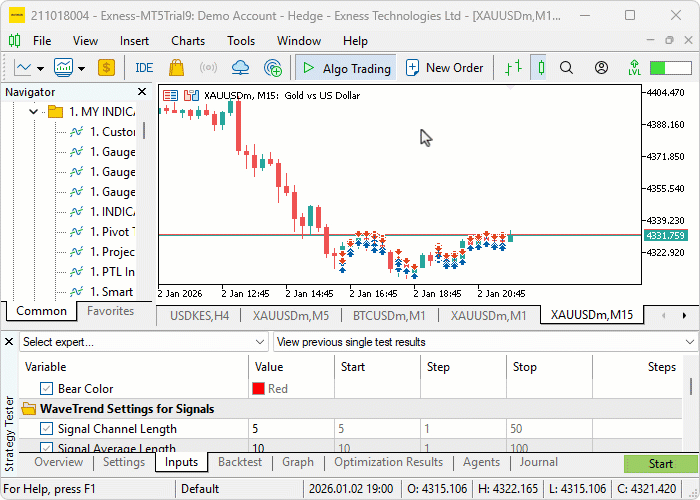
Task: Select the 1. Smart indicator
Action: [102, 292]
